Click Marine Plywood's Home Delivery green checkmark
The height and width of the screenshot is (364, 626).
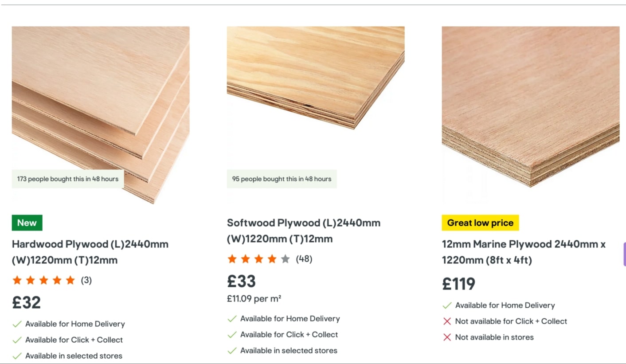[x=447, y=305]
